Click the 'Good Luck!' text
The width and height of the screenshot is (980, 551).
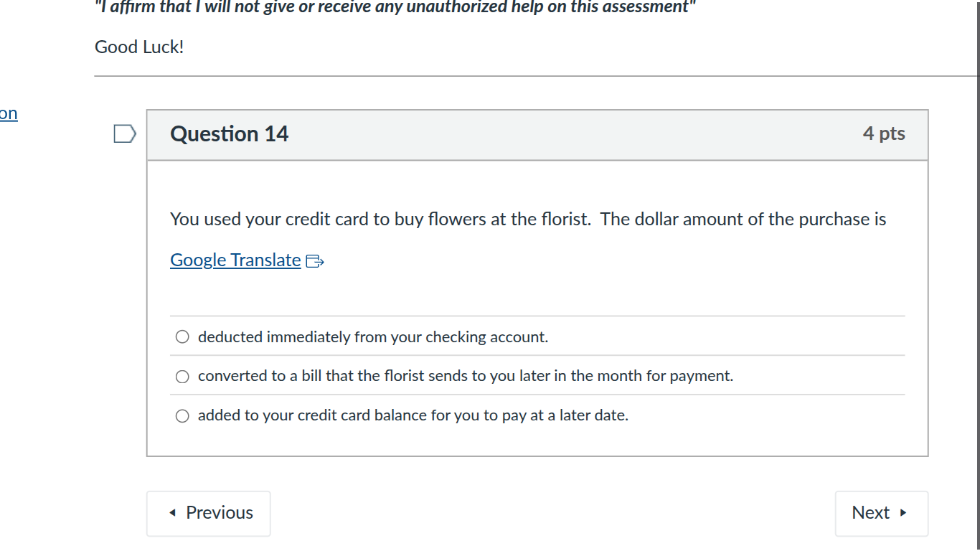(x=139, y=47)
